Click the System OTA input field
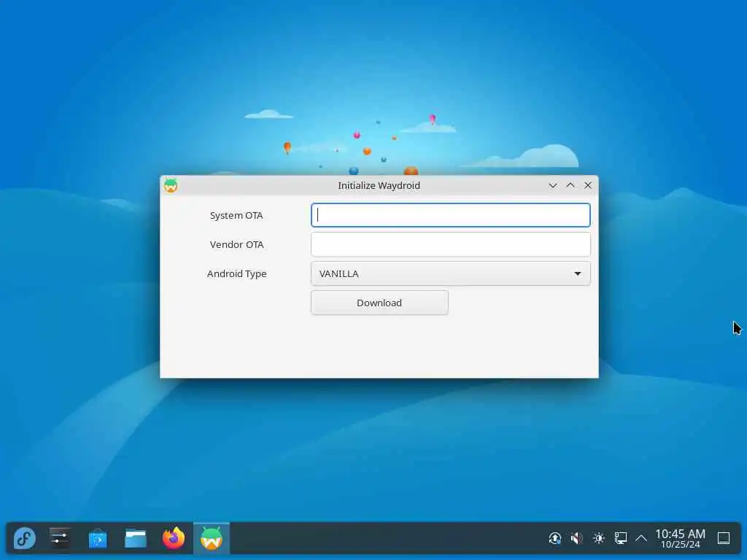 tap(451, 215)
